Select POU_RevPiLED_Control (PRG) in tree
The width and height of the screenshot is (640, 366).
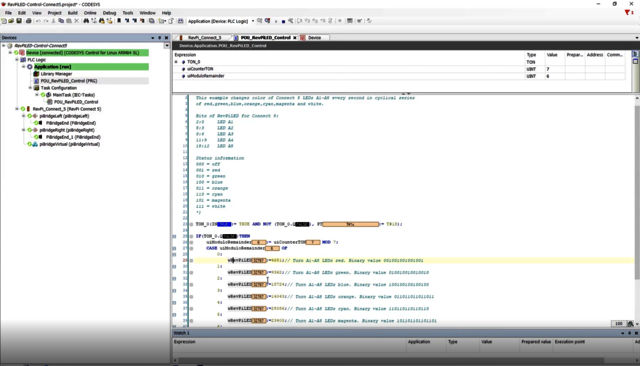point(69,81)
